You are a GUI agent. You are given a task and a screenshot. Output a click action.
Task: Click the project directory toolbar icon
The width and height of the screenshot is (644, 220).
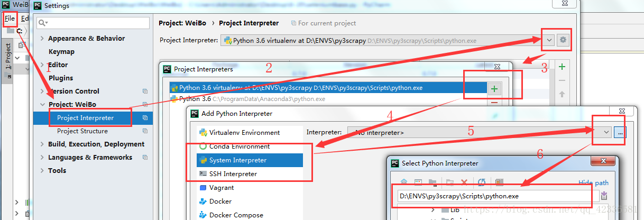[x=433, y=182]
